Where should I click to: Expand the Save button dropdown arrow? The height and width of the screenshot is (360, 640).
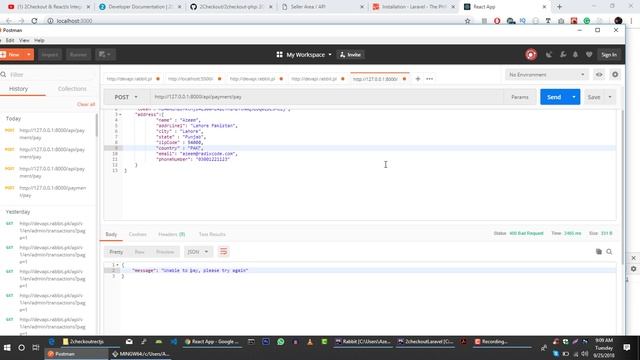pyautogui.click(x=610, y=97)
